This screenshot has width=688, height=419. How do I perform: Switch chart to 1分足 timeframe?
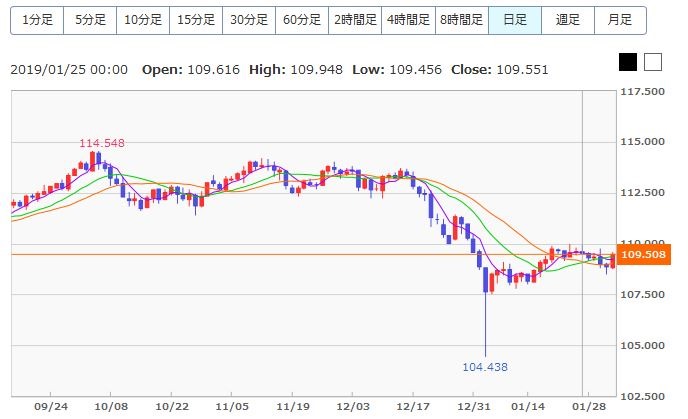point(37,20)
